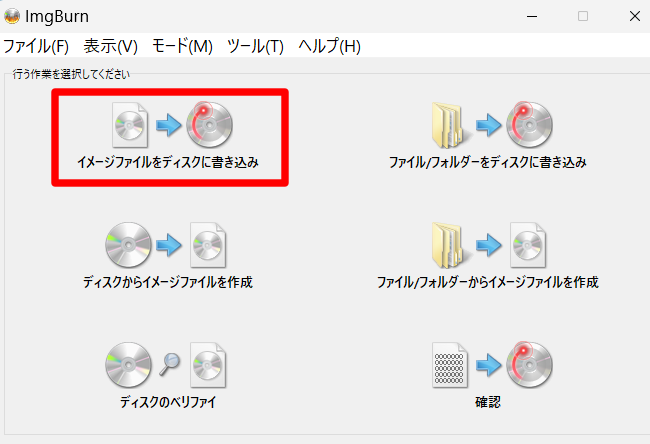Click the folder icon for creating image from files

point(449,245)
